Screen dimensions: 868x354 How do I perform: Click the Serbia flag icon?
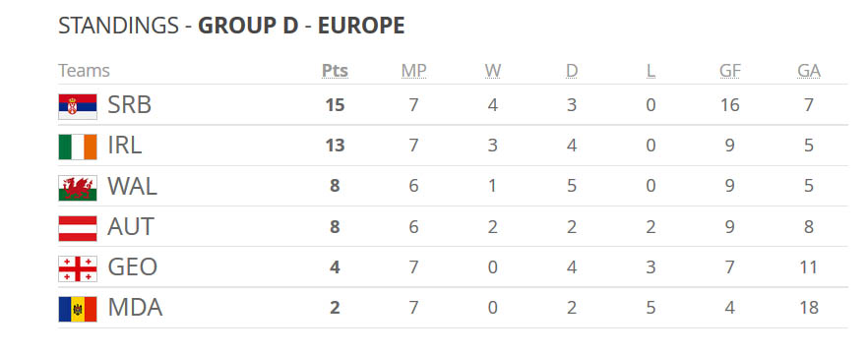[78, 106]
